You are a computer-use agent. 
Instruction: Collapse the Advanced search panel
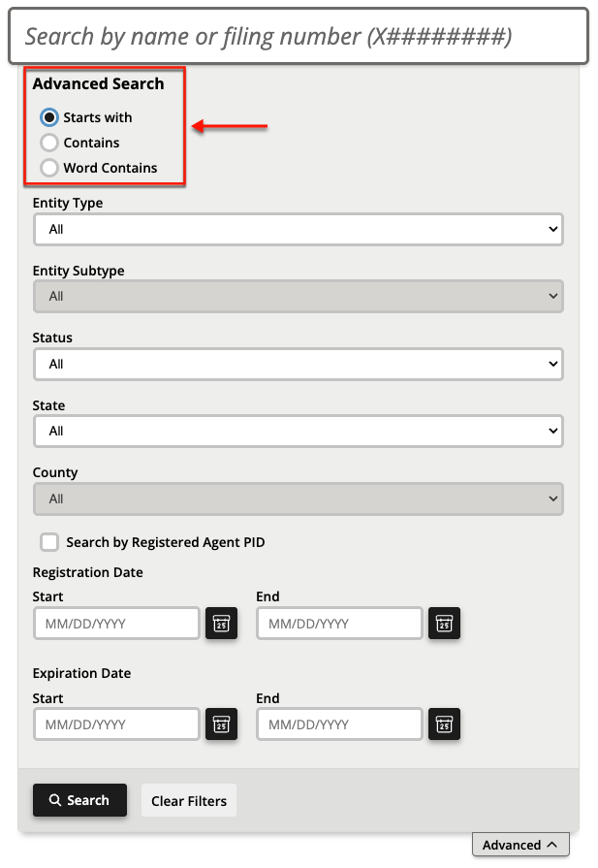[x=520, y=845]
